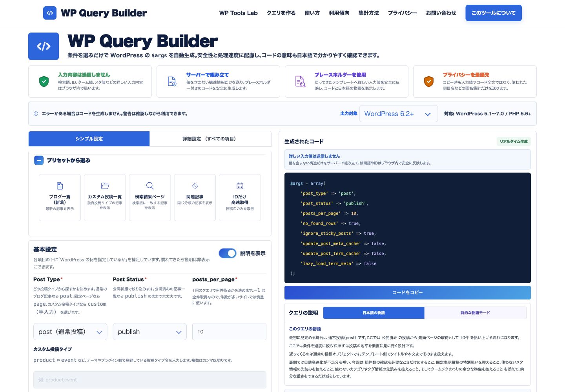Open お問い合わせ in the navigation

click(441, 13)
